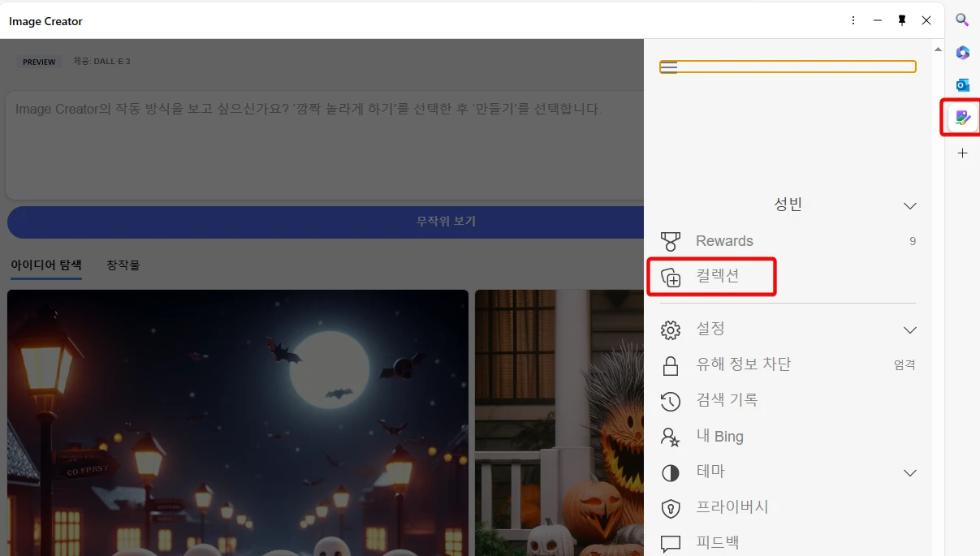This screenshot has height=556, width=980.
Task: Switch to the 창작물 tab
Action: click(123, 265)
